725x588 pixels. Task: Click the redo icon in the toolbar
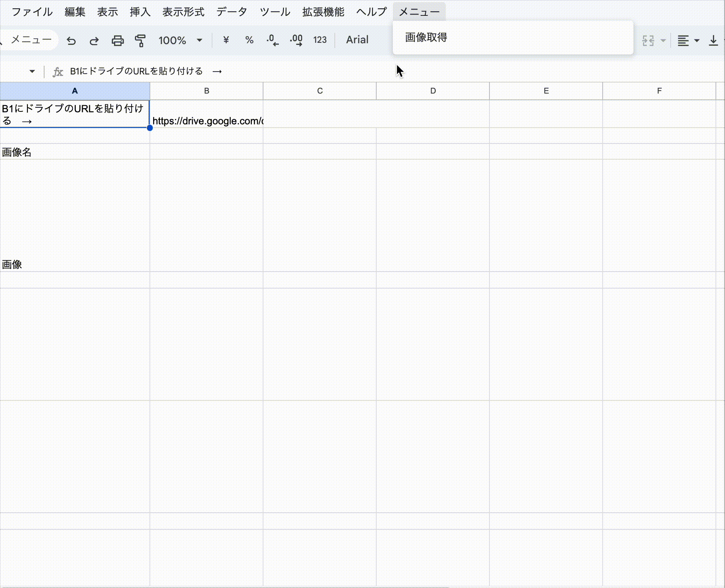(94, 40)
